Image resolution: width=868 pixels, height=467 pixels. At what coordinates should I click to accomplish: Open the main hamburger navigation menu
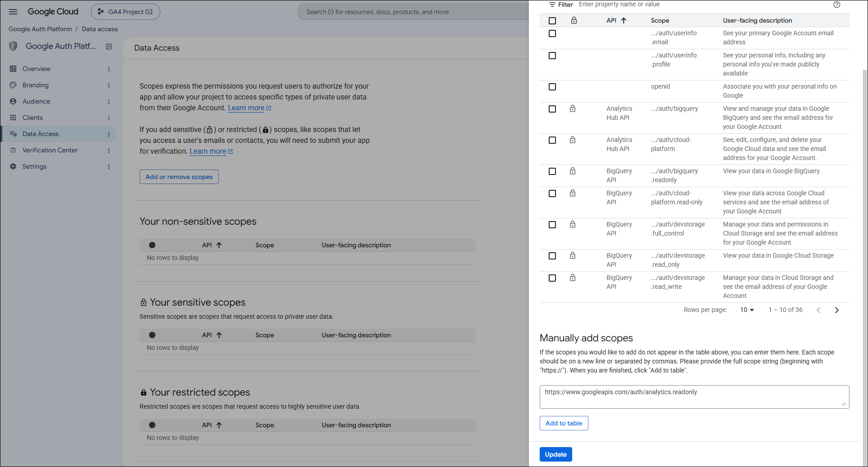click(13, 12)
